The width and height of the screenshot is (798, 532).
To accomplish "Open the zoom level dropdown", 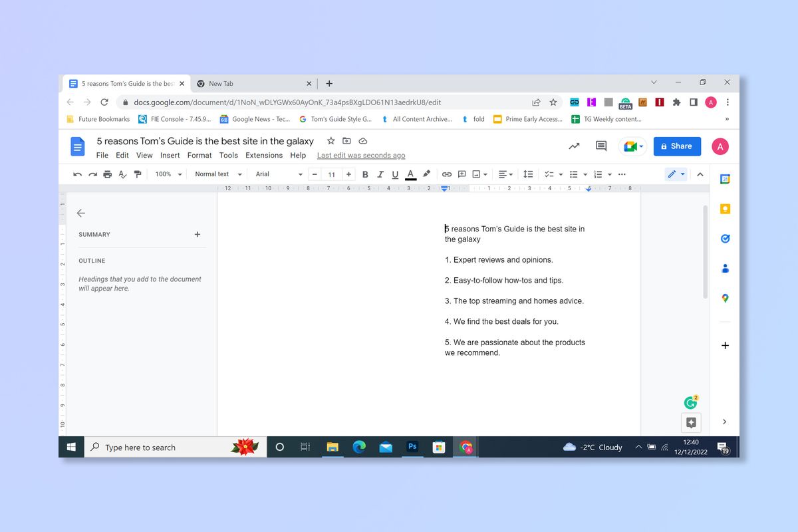I will click(168, 174).
